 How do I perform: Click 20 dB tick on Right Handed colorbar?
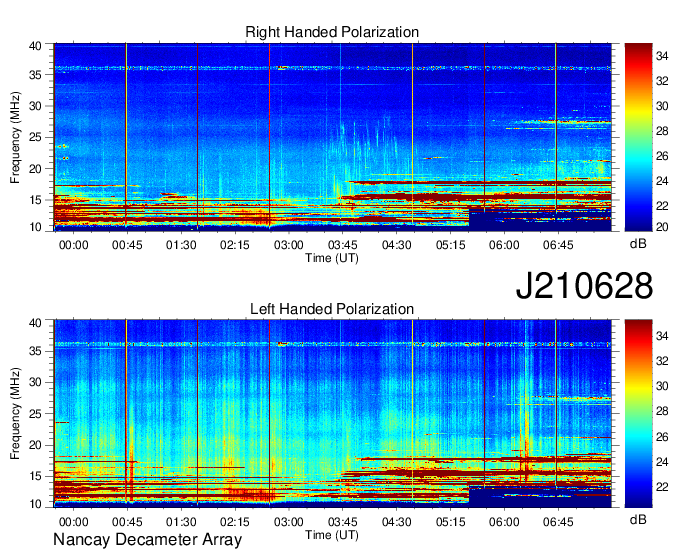point(662,227)
